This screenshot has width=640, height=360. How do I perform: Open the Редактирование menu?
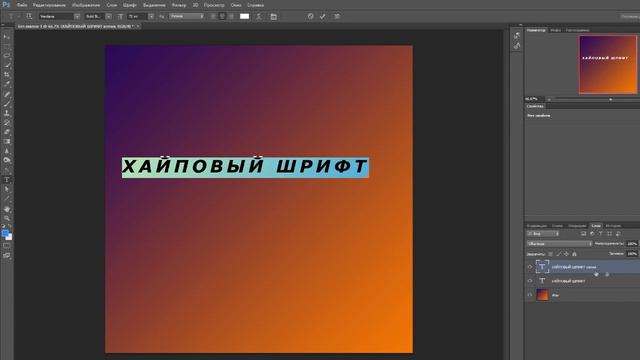click(49, 5)
